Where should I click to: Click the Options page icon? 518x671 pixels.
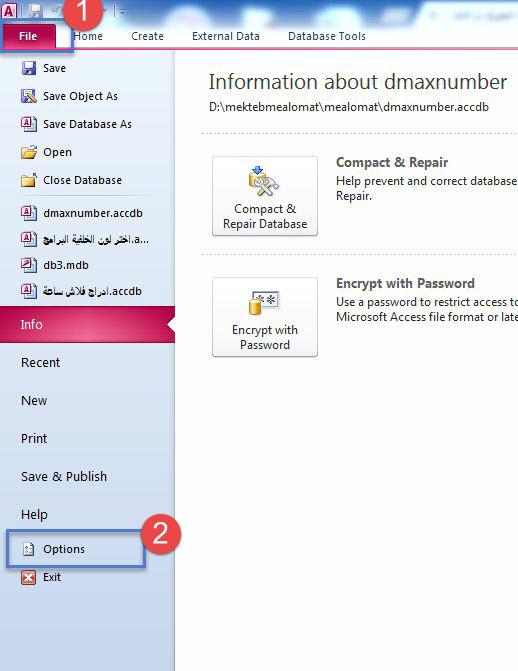click(x=28, y=549)
